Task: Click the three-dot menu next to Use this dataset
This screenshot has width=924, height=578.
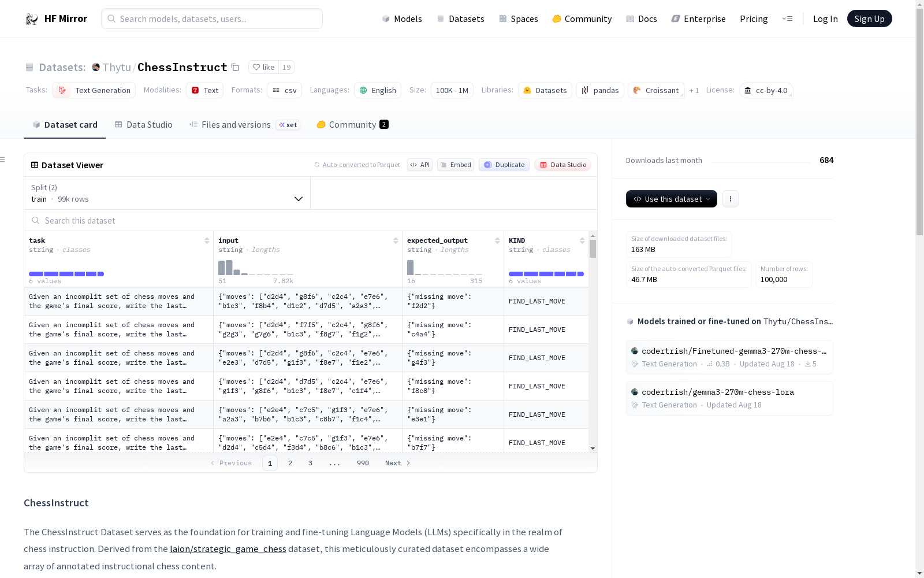Action: pos(731,199)
